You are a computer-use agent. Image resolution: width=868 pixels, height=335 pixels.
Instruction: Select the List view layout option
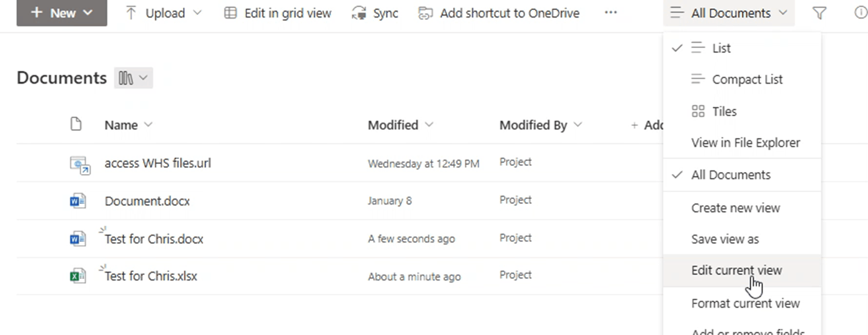click(x=721, y=48)
